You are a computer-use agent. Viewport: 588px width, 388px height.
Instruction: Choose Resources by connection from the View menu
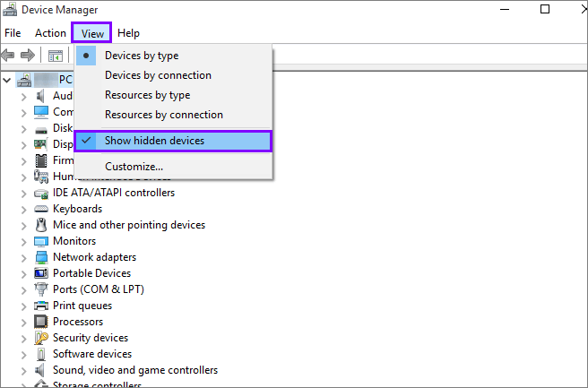tap(163, 115)
